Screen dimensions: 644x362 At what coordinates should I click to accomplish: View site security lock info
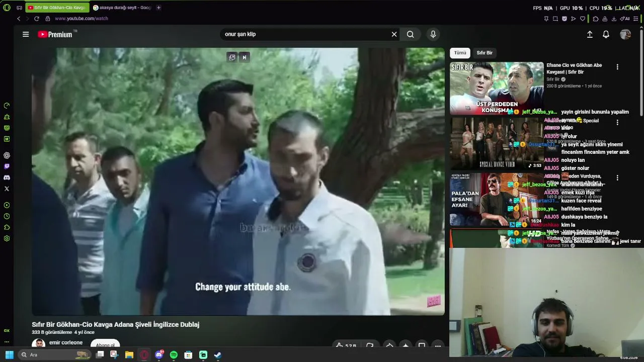48,19
